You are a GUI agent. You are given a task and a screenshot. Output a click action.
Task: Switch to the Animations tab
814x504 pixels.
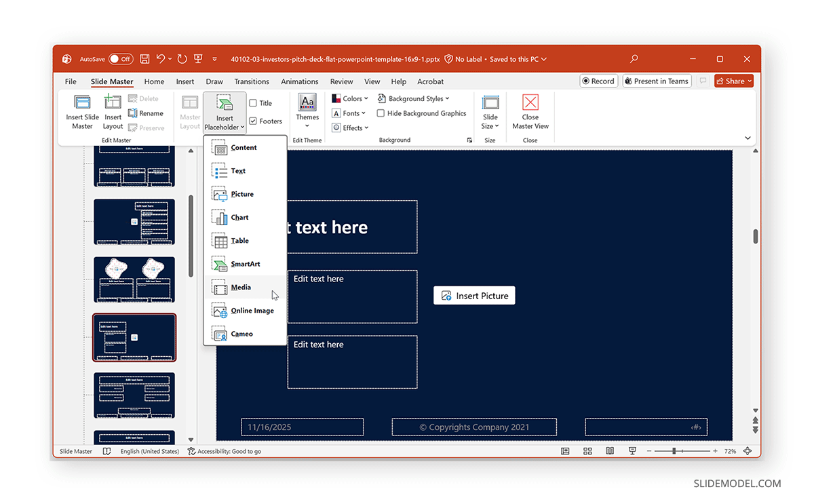pos(299,81)
